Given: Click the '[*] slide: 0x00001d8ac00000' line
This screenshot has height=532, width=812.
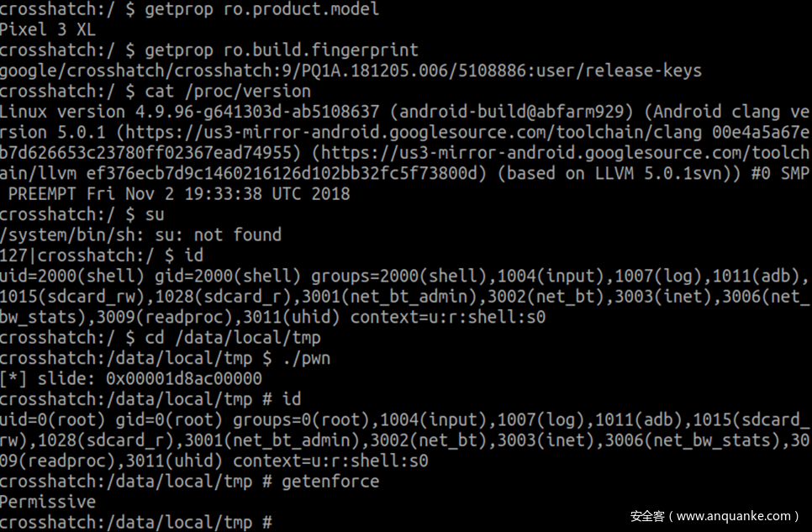Looking at the screenshot, I should (130, 379).
